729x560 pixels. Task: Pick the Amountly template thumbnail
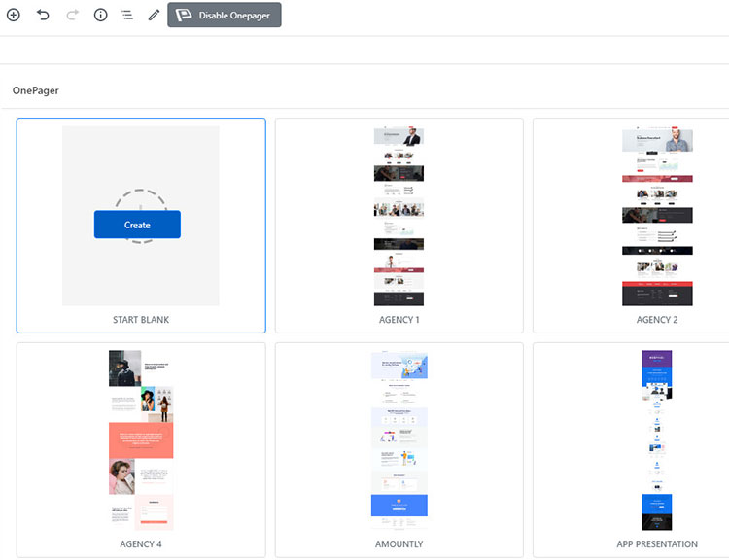pos(399,440)
